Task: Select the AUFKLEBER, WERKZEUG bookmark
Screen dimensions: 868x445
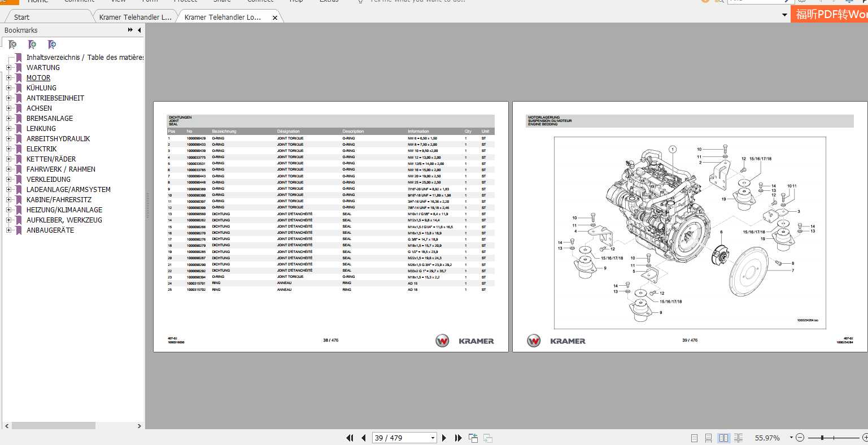Action: pyautogui.click(x=64, y=220)
